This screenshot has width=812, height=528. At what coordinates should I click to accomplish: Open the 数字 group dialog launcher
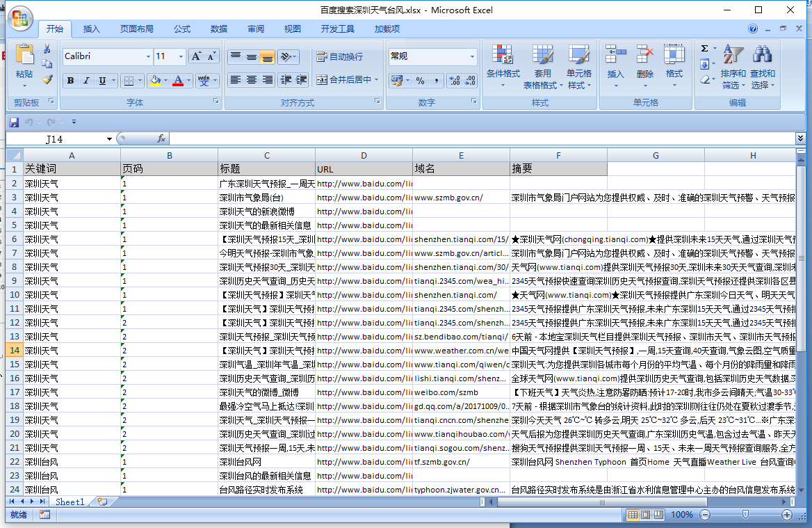pos(474,102)
